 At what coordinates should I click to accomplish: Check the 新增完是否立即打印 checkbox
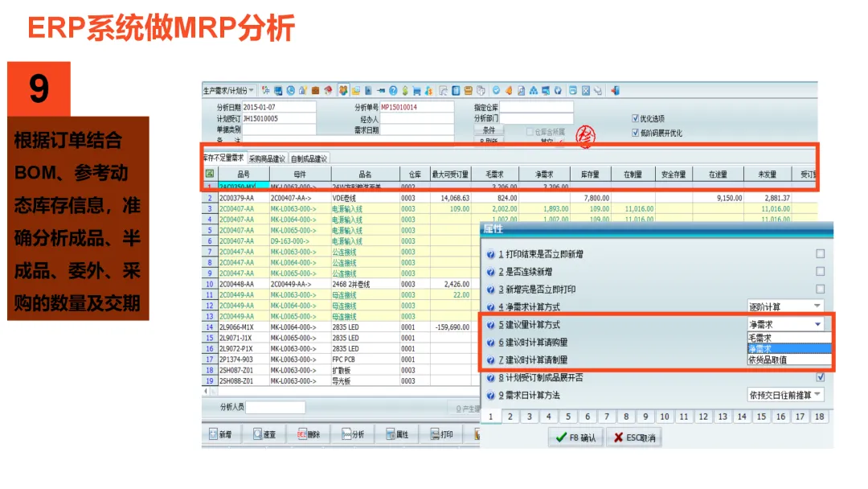click(820, 289)
